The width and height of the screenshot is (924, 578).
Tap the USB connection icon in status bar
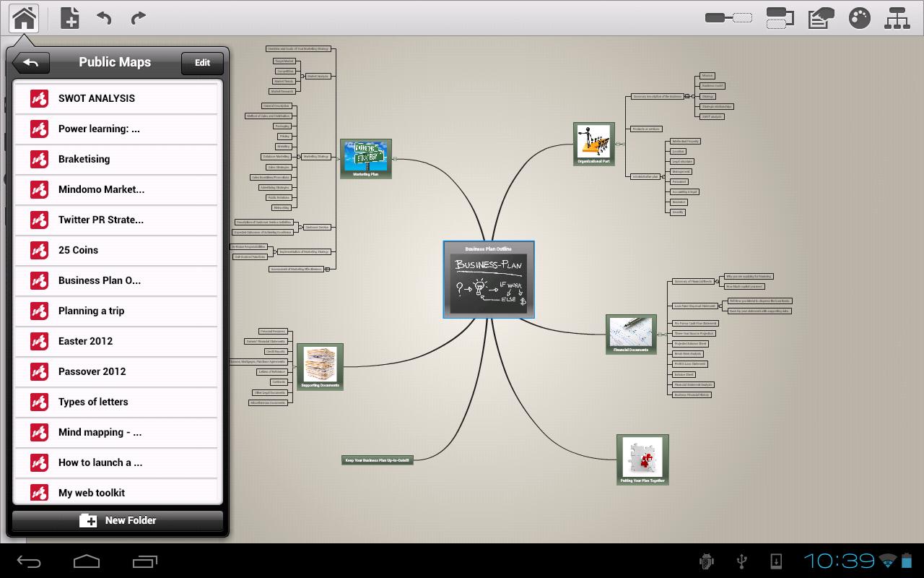pos(740,561)
